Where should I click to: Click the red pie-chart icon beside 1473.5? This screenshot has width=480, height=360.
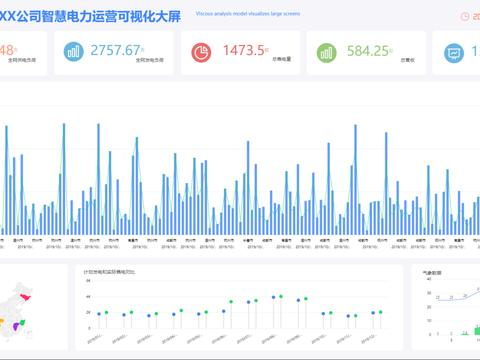click(201, 52)
